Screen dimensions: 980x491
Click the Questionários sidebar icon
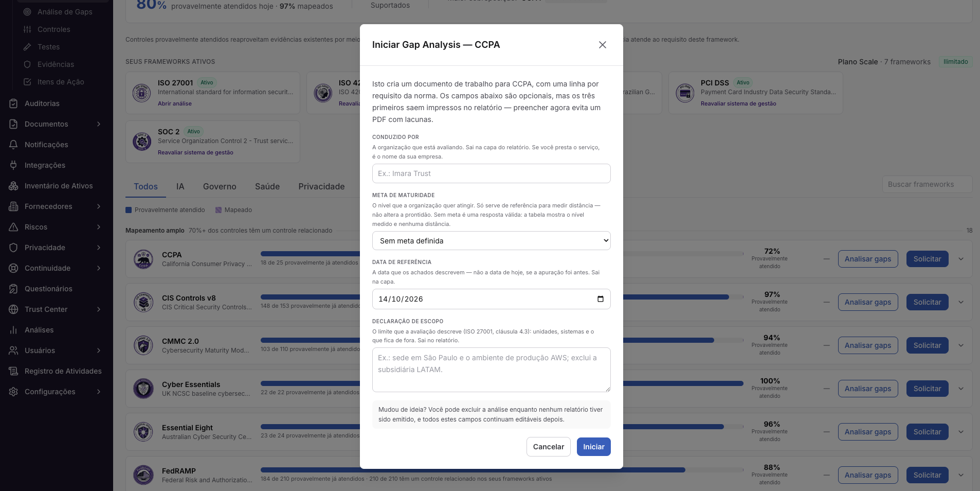14,289
